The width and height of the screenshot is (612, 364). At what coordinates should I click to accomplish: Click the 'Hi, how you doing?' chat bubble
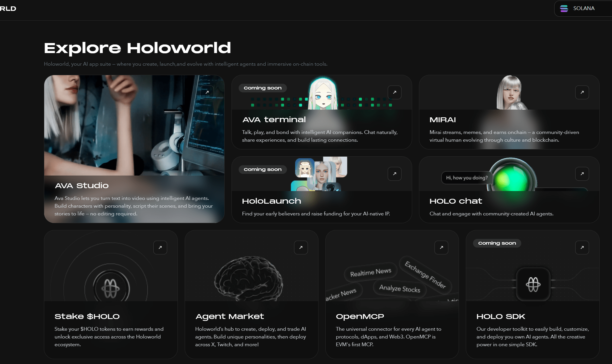467,178
